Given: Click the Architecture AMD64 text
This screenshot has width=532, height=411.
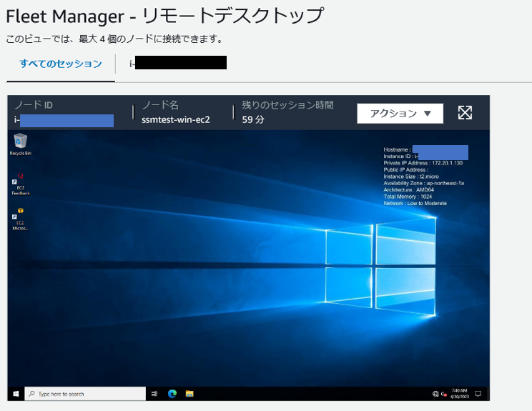Looking at the screenshot, I should [x=408, y=190].
